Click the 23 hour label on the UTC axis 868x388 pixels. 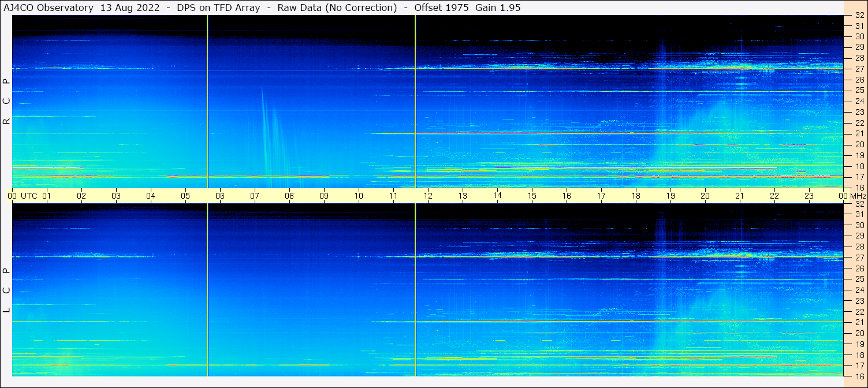(809, 196)
